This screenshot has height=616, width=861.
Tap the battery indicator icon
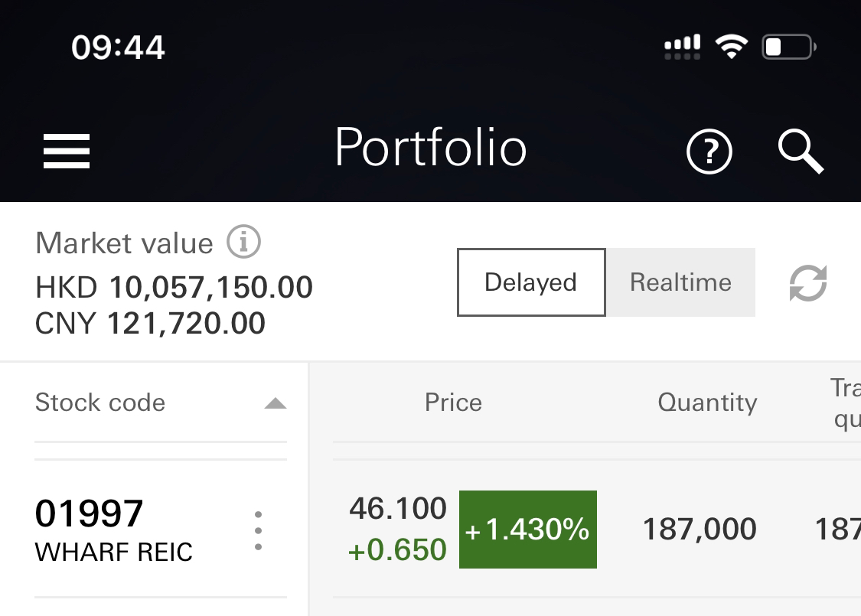[x=788, y=47]
